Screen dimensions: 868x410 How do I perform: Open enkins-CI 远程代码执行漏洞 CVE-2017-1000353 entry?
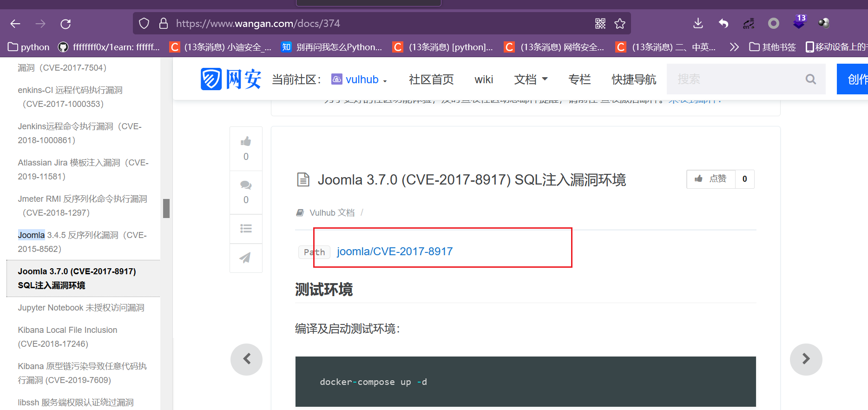point(70,97)
